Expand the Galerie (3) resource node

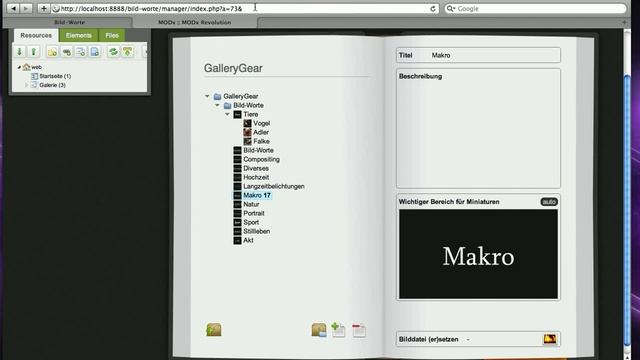(27, 85)
